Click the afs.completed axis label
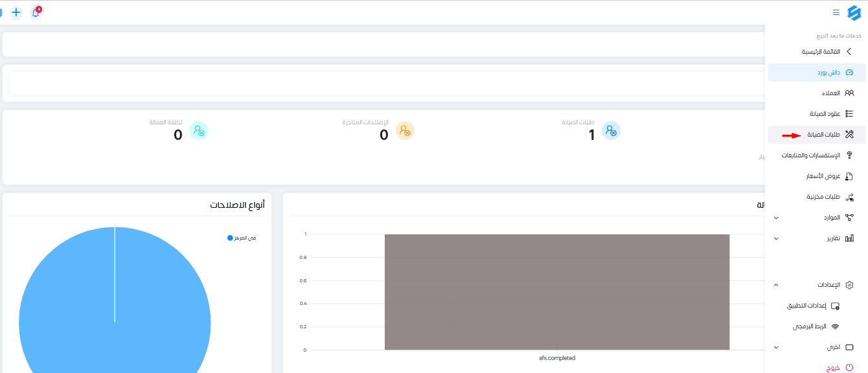The height and width of the screenshot is (373, 868). 557,358
